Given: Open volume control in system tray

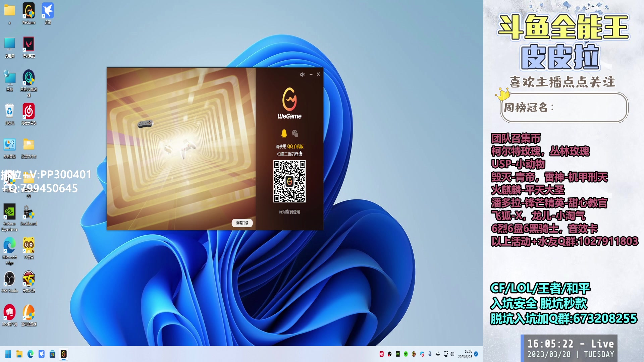Looking at the screenshot, I should [452, 354].
